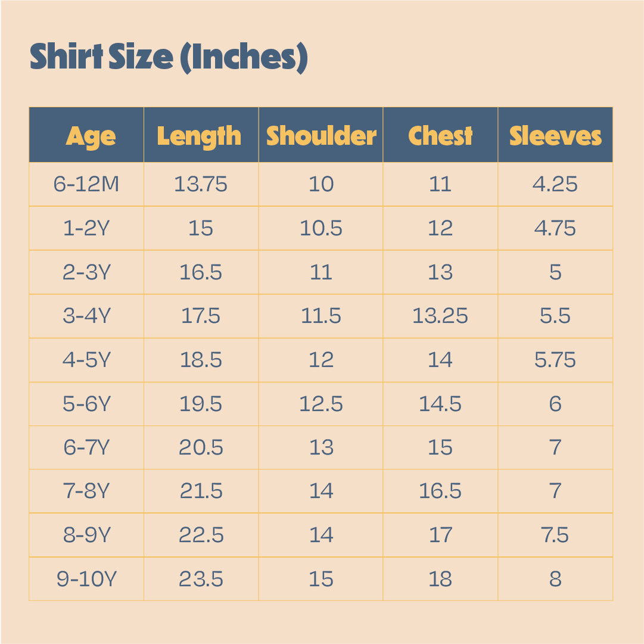This screenshot has width=644, height=644.
Task: Click the Chest column header
Action: click(440, 136)
